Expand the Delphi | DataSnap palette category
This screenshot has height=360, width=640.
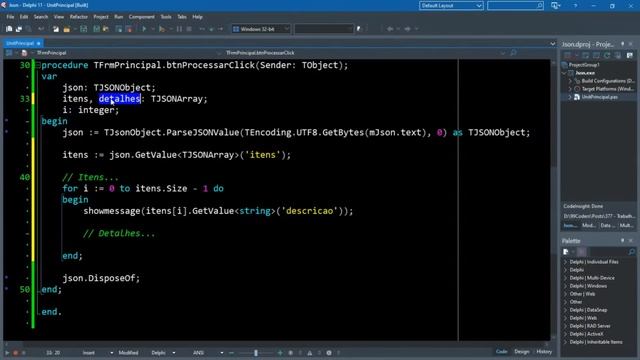coord(566,310)
